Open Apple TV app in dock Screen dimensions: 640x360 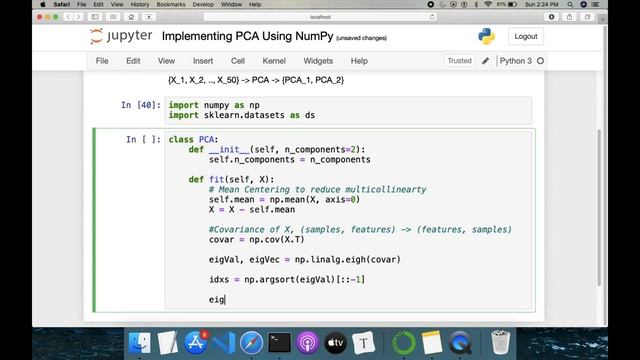click(x=336, y=342)
